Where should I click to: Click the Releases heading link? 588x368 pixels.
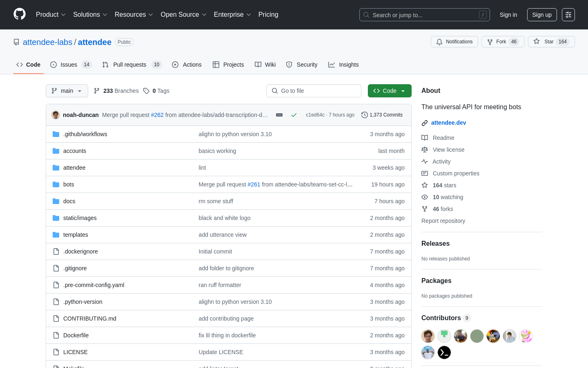435,243
